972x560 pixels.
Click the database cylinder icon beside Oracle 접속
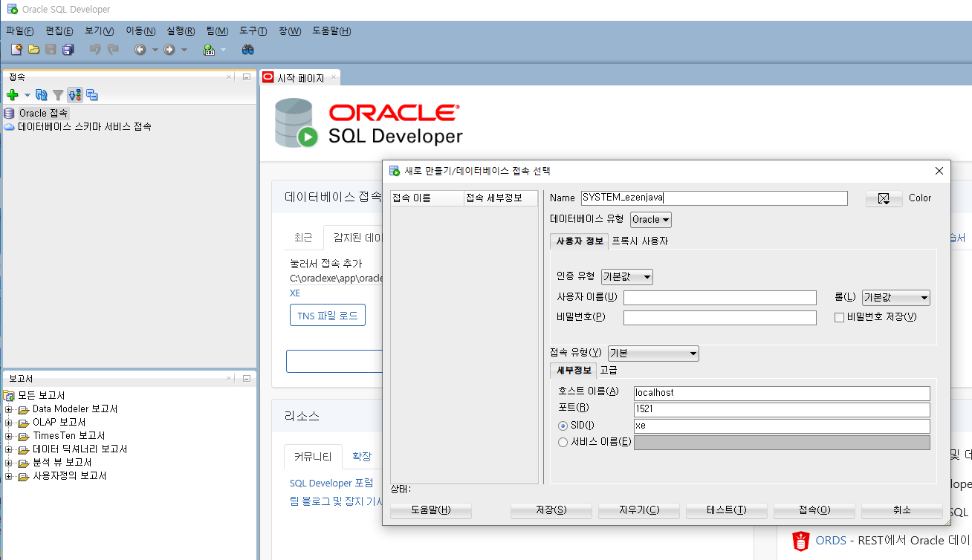tap(9, 114)
